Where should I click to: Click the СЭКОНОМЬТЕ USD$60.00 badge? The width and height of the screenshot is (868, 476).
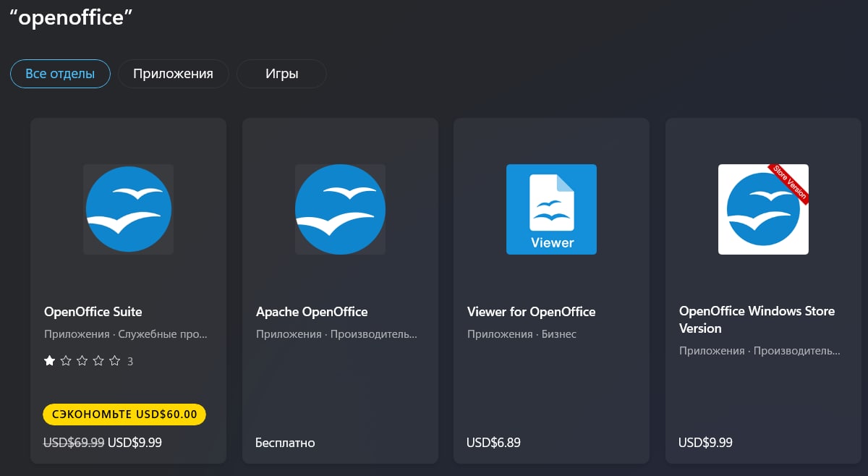pyautogui.click(x=124, y=415)
